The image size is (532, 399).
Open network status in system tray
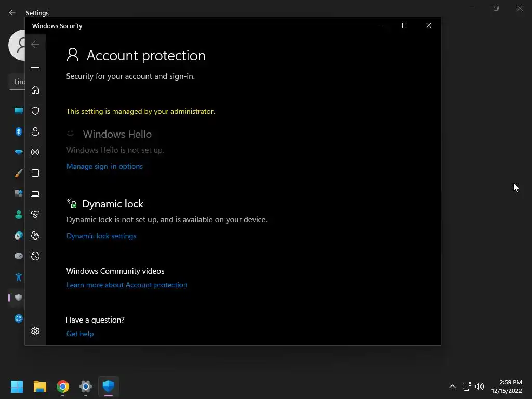[467, 387]
